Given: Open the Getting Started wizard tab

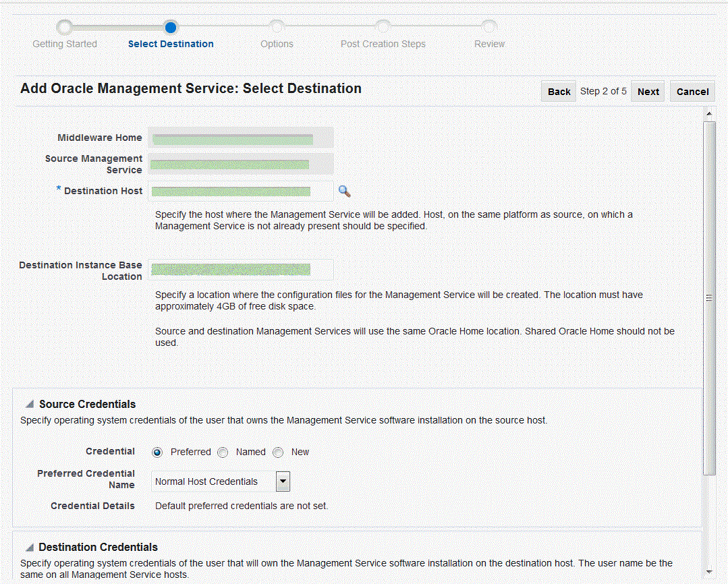Looking at the screenshot, I should [x=64, y=43].
